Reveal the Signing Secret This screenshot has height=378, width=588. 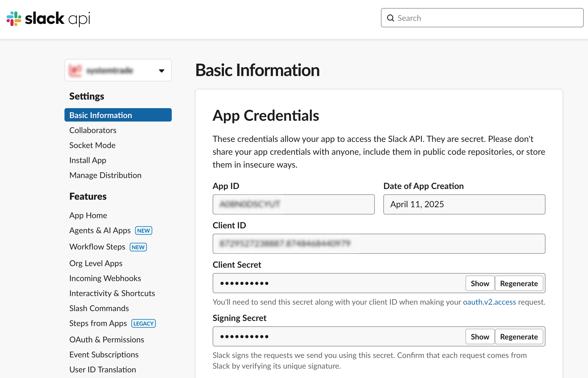pyautogui.click(x=480, y=337)
